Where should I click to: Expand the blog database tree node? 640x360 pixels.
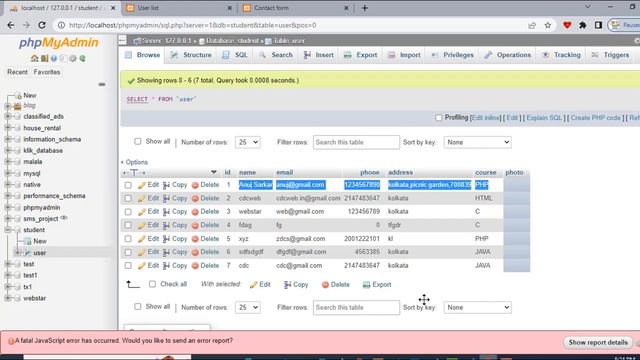(7, 106)
